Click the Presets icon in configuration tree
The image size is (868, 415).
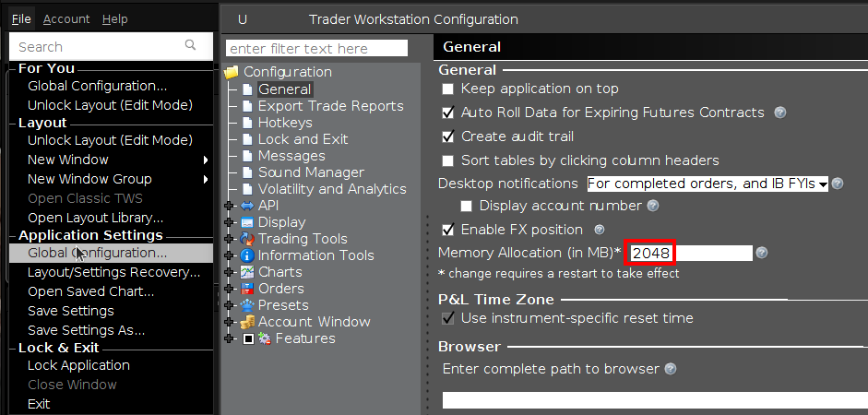tap(247, 305)
